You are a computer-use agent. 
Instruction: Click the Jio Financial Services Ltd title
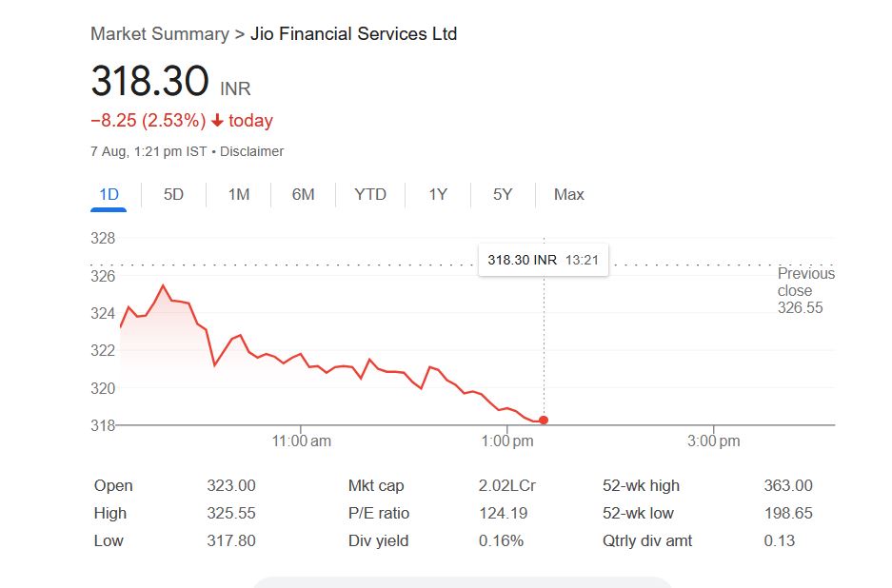(x=353, y=34)
